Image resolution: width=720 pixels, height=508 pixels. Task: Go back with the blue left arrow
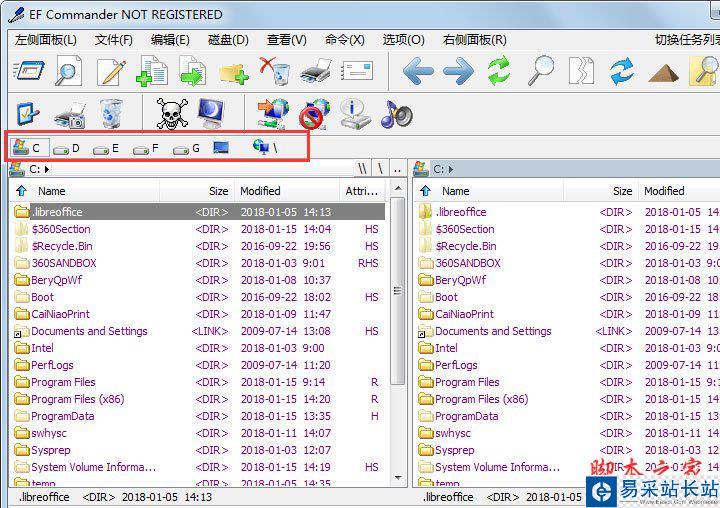tap(418, 71)
